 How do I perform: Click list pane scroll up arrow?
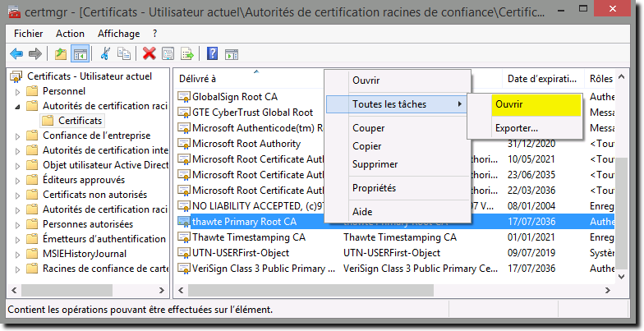(x=621, y=77)
